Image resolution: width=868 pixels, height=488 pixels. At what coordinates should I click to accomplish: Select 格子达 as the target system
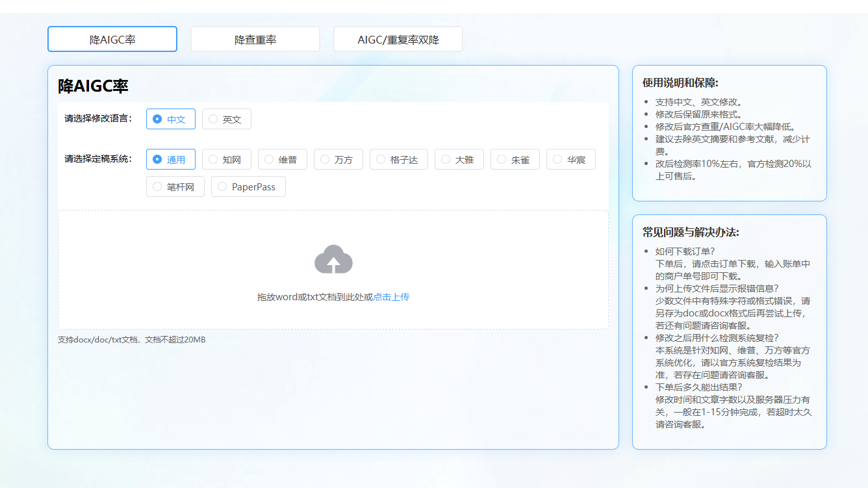(398, 159)
